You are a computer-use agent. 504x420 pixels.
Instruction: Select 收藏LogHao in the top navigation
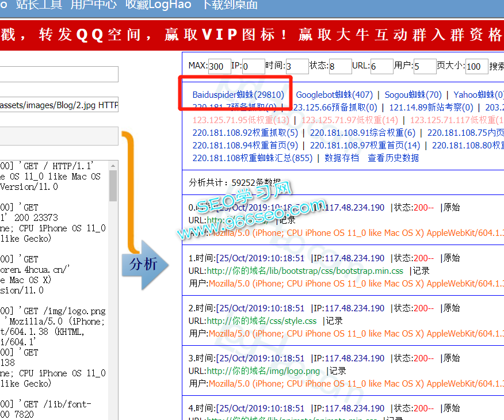click(x=158, y=5)
